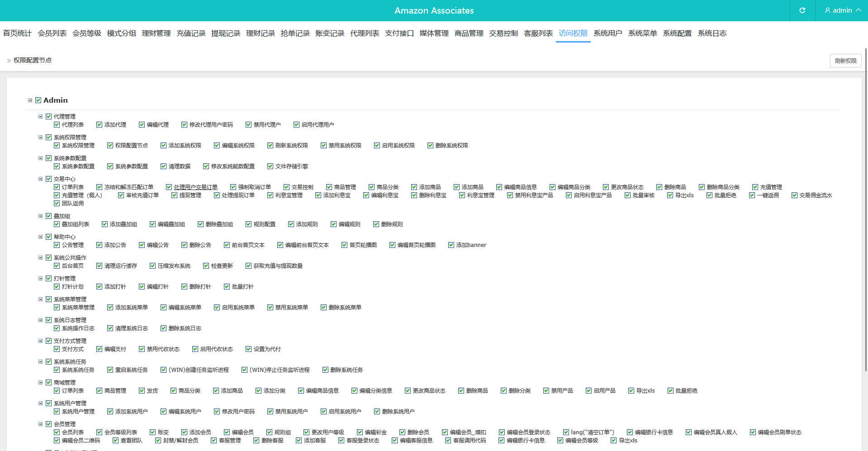Viewport: 868px width, 451px height.
Task: Toggle the Admin root checkbox
Action: click(38, 100)
